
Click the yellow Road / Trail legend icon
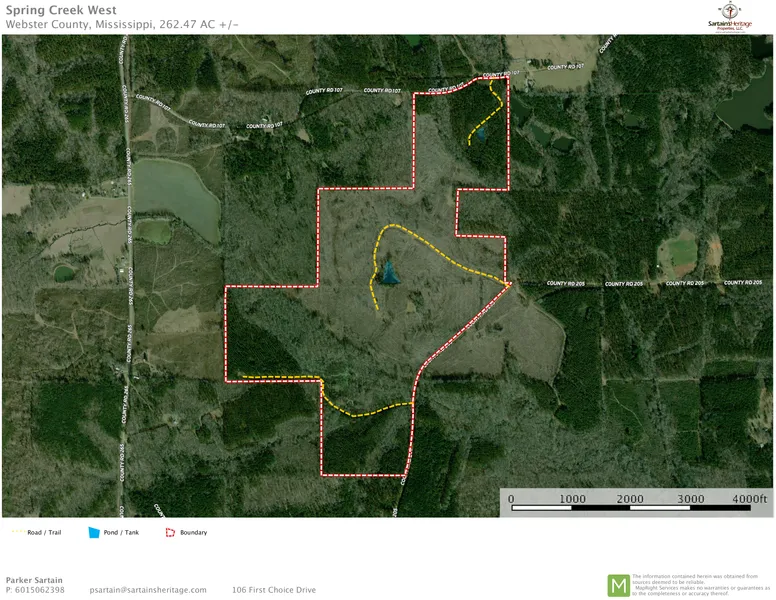[x=18, y=532]
